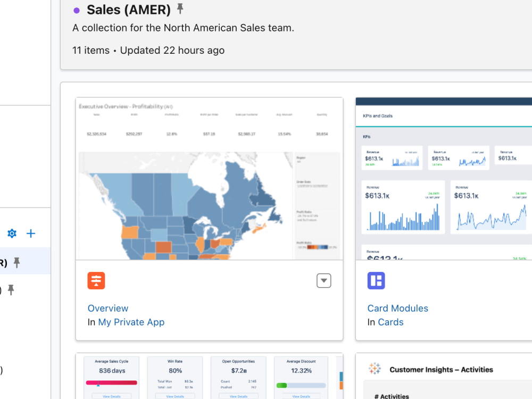Image resolution: width=532 pixels, height=399 pixels.
Task: Click View Details under Open Opportunities
Action: [238, 396]
